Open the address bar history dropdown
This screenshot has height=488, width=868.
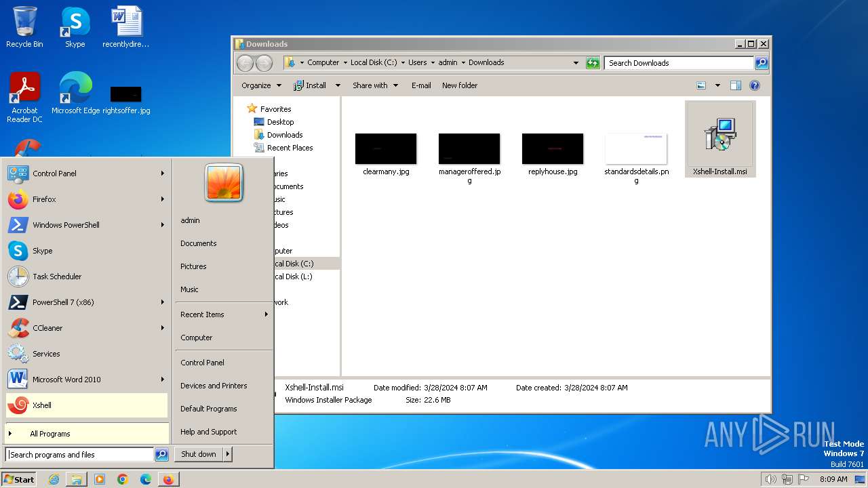[x=576, y=63]
